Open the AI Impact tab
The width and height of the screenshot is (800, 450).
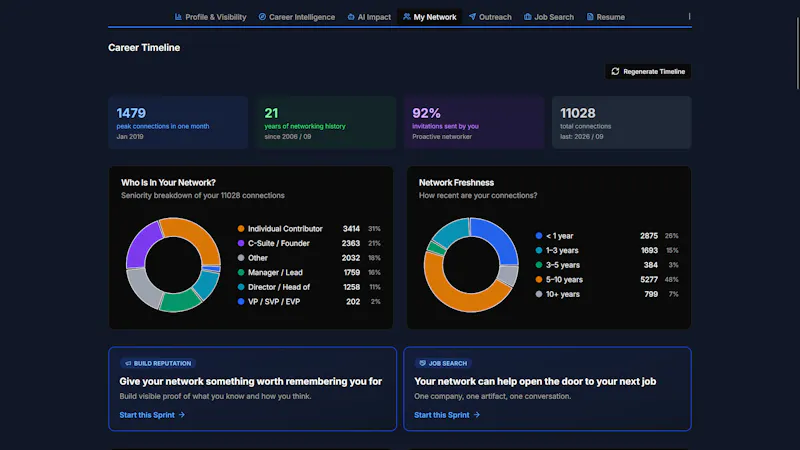tap(369, 17)
